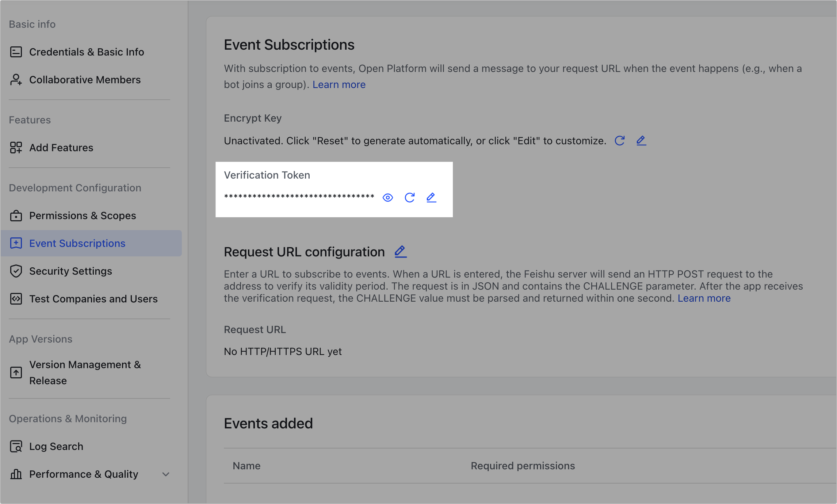Screen dimensions: 837x504
Task: Reset the Verification Token via refresh icon
Action: tap(410, 198)
